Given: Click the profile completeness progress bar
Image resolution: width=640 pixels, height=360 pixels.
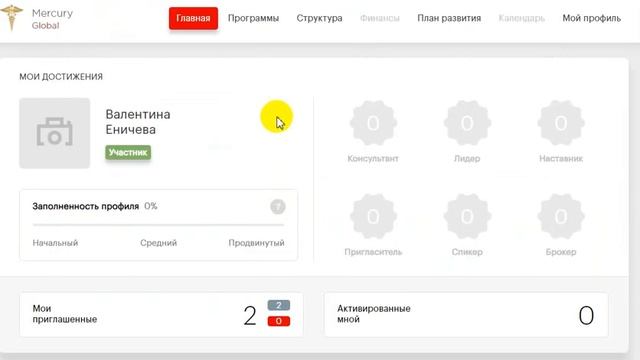Looking at the screenshot, I should pos(158,224).
